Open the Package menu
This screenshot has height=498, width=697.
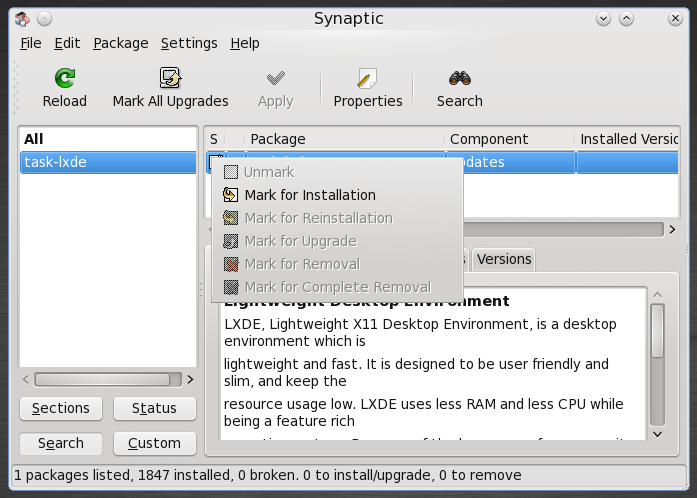(x=120, y=43)
